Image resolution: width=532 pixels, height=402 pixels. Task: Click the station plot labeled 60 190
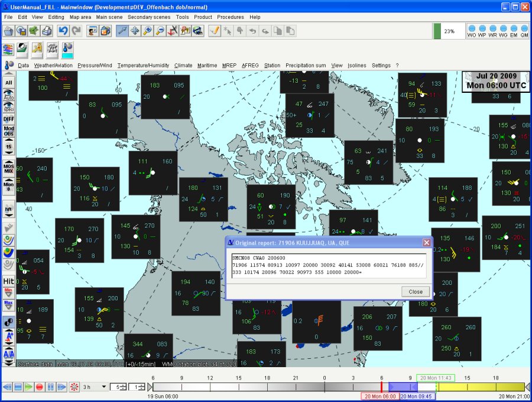tap(271, 206)
